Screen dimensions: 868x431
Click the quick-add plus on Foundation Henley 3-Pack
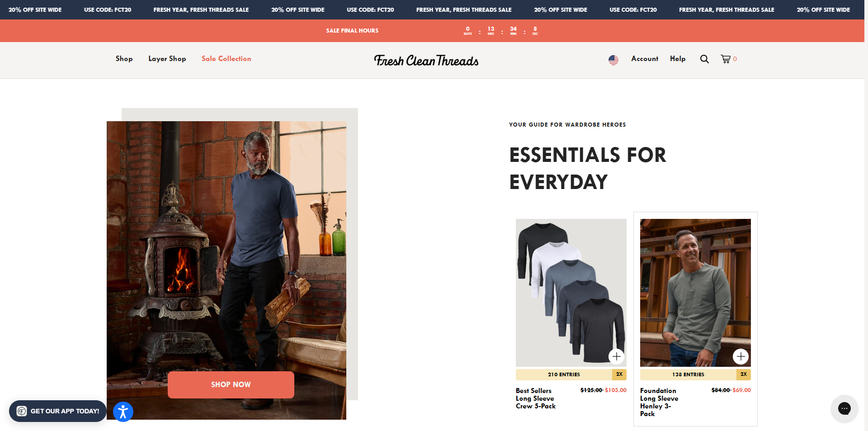741,356
